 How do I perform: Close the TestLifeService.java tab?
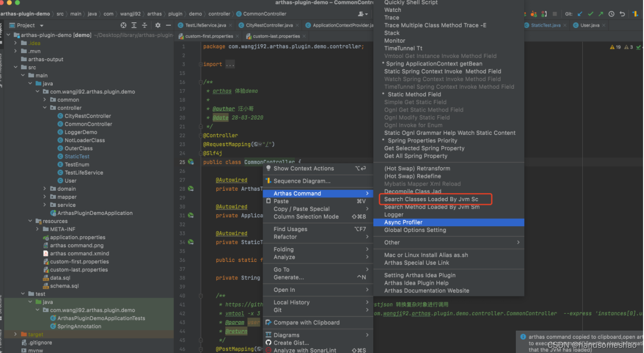click(x=231, y=25)
